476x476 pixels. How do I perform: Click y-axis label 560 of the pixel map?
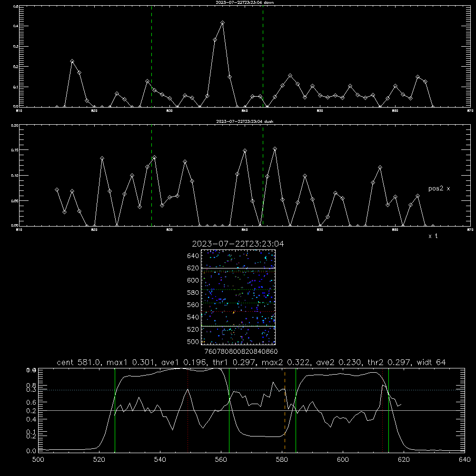click(x=193, y=305)
